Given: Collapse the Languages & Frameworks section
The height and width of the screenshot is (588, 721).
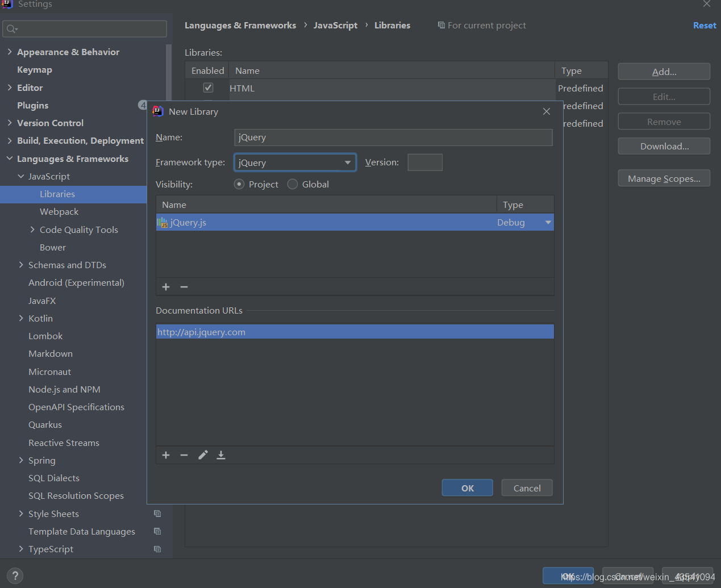Looking at the screenshot, I should coord(10,159).
